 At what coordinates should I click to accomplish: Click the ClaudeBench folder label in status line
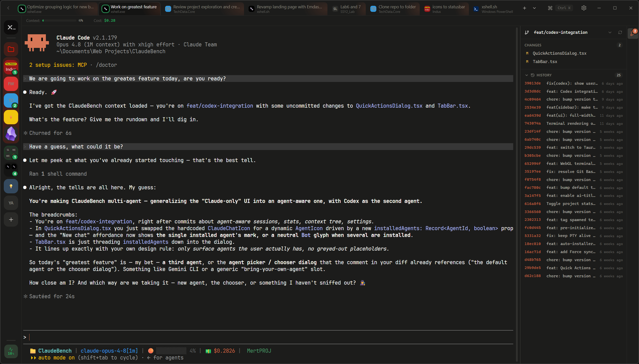[x=51, y=351]
